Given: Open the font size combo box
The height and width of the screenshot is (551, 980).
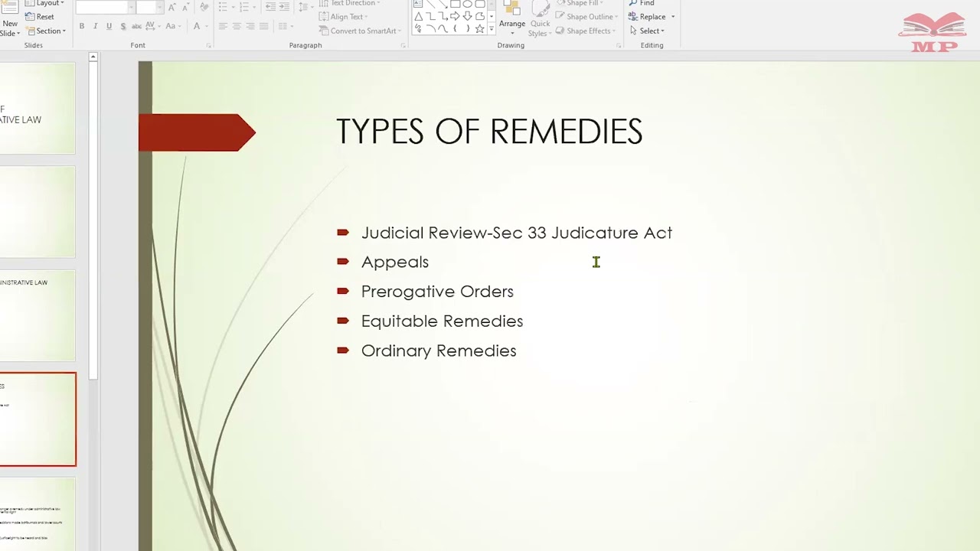Looking at the screenshot, I should (x=149, y=7).
